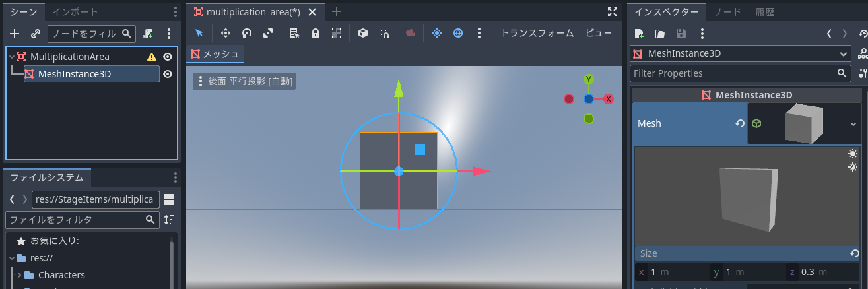The height and width of the screenshot is (289, 868).
Task: Toggle the preview camera override icon
Action: 410,33
